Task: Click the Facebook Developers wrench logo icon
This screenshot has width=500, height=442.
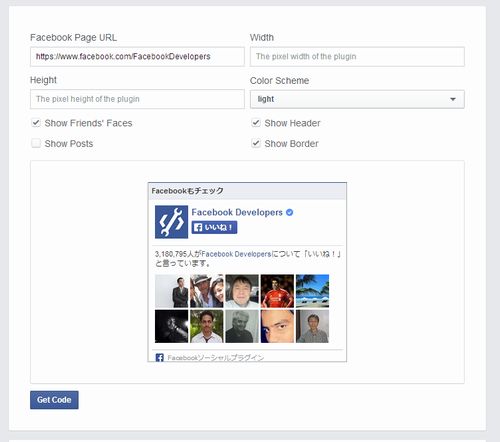Action: (171, 222)
